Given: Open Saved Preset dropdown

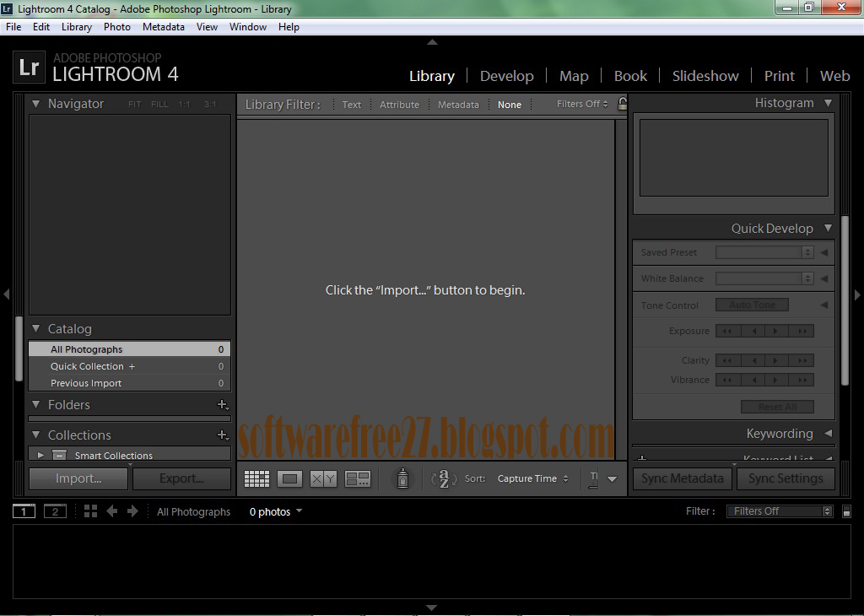Looking at the screenshot, I should 764,252.
